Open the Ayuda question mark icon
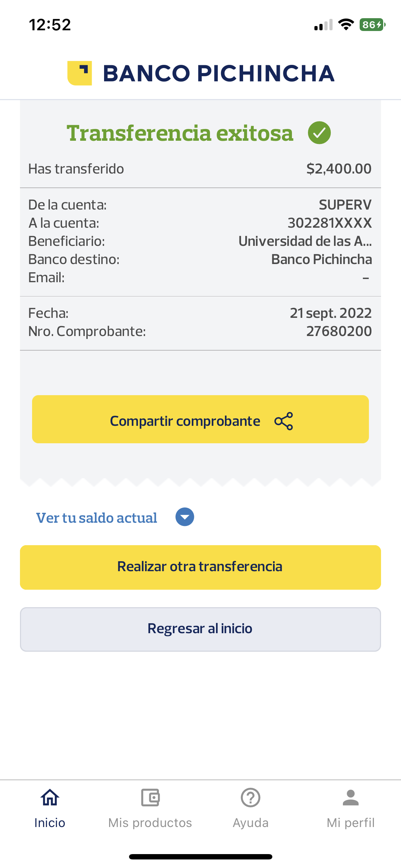The image size is (401, 868). 251,797
